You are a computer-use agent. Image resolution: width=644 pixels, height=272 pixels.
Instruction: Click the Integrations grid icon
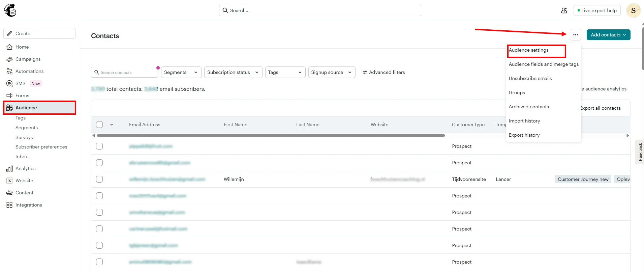point(9,205)
